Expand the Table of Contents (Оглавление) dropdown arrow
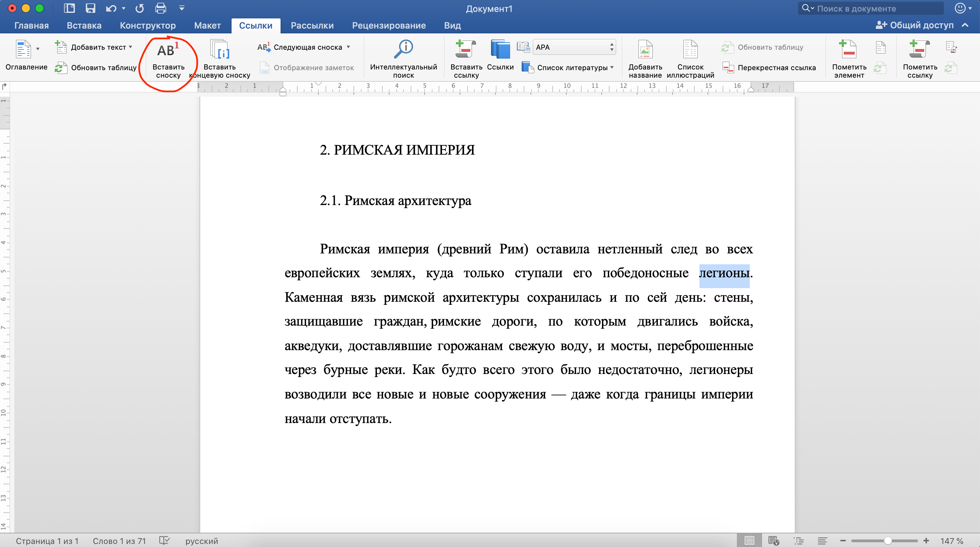The width and height of the screenshot is (980, 547). (x=38, y=49)
